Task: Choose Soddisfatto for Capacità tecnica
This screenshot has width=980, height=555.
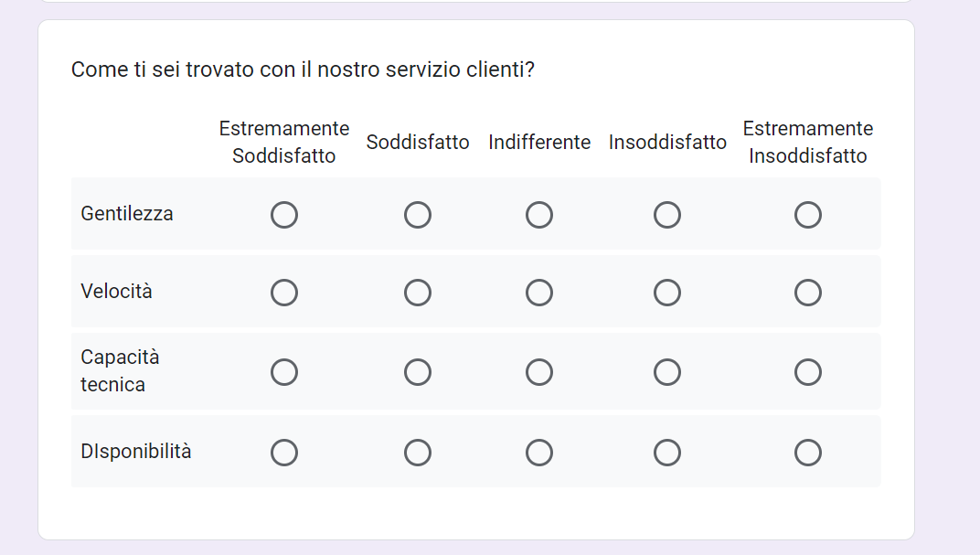Action: tap(418, 372)
